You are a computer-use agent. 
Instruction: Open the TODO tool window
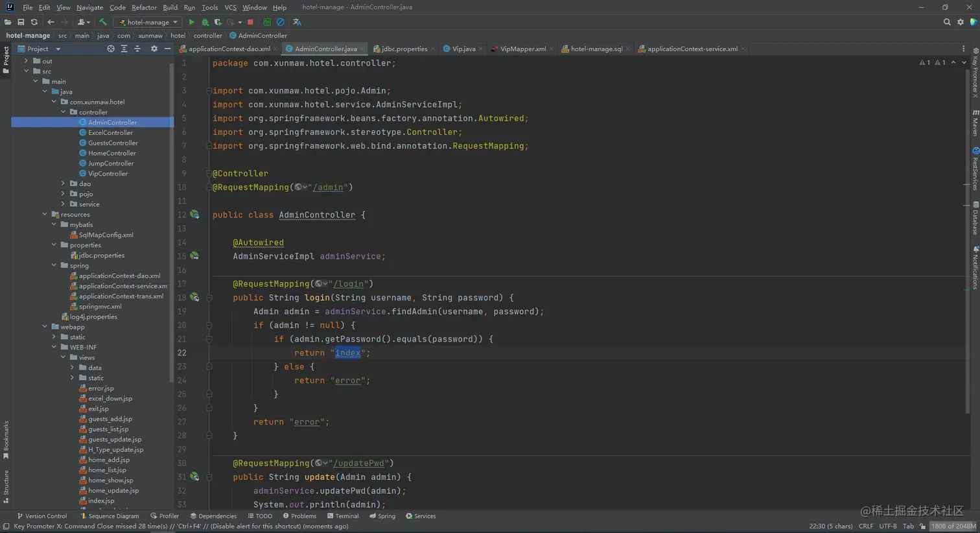pyautogui.click(x=260, y=516)
